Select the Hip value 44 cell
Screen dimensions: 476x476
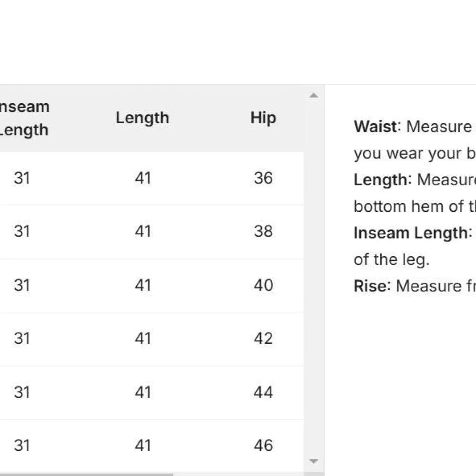coord(263,392)
